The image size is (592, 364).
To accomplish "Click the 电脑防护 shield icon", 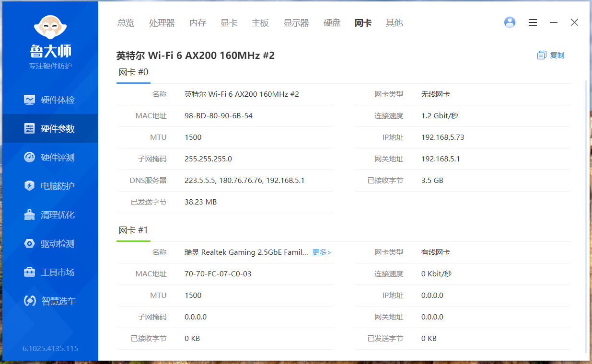I will (30, 186).
